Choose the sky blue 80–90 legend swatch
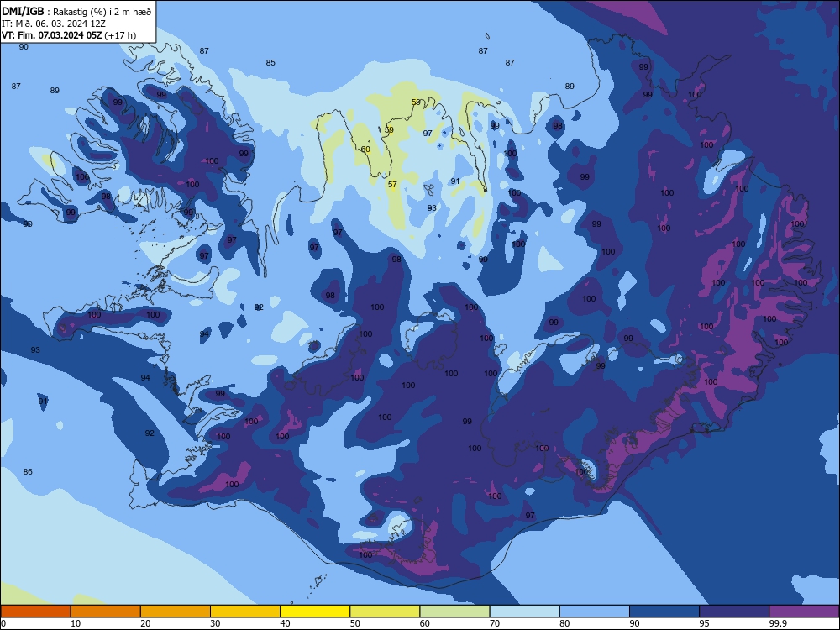 [595, 612]
